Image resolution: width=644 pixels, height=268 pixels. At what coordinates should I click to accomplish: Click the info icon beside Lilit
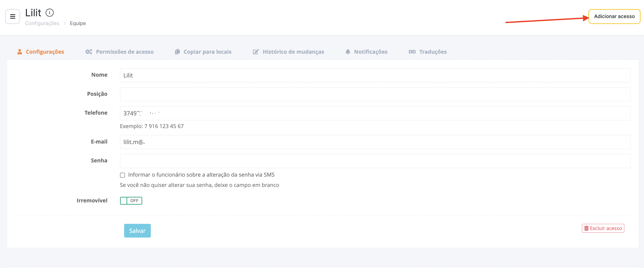click(49, 13)
